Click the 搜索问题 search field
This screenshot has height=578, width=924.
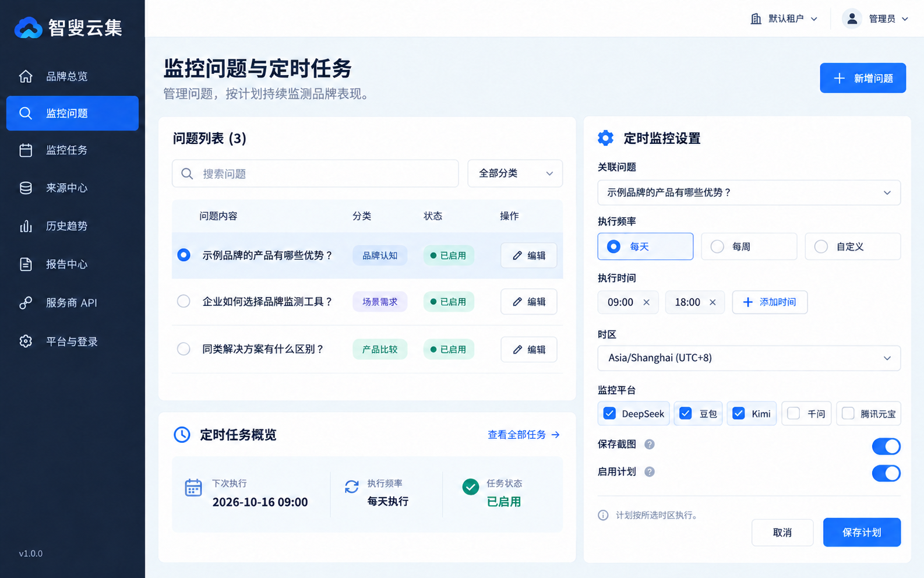coord(315,174)
